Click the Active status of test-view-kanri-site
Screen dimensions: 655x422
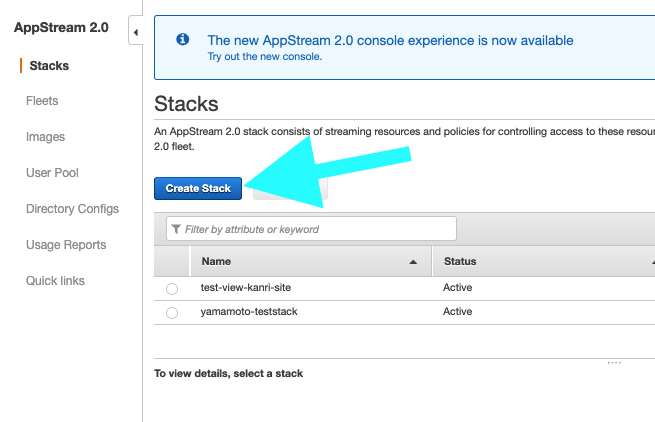point(457,287)
